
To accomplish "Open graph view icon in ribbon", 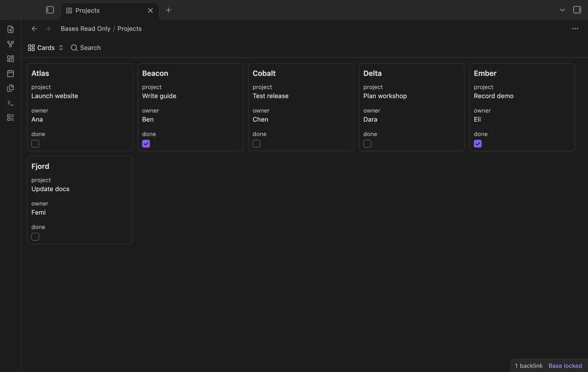I will click(10, 44).
